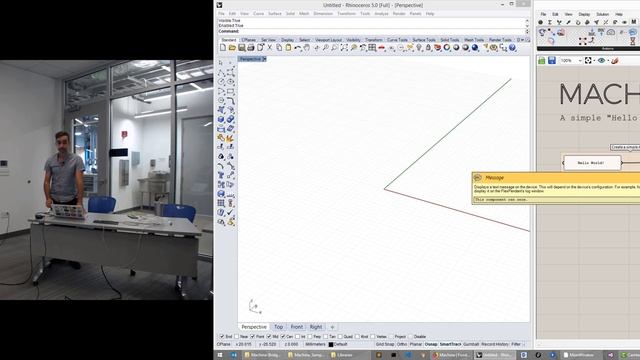640x360 pixels.
Task: Toggle Osnap in the status bar
Action: click(x=431, y=344)
